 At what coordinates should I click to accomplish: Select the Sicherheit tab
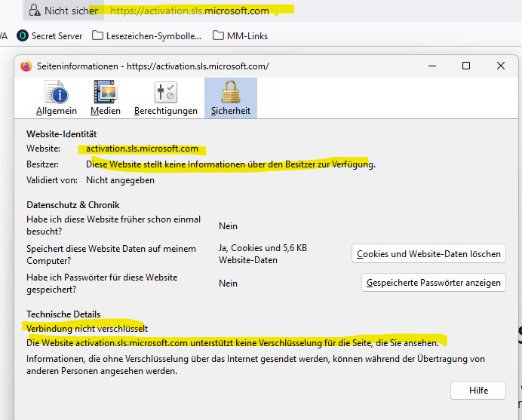point(231,98)
